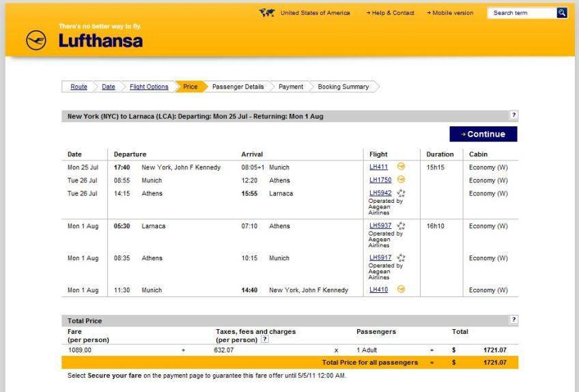This screenshot has height=392, width=579.
Task: Click the Passenger Details step
Action: 238,87
